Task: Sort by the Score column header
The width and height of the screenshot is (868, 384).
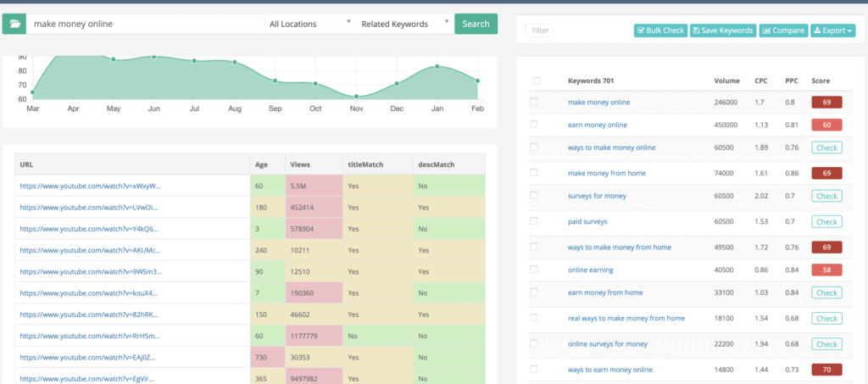Action: pos(821,81)
